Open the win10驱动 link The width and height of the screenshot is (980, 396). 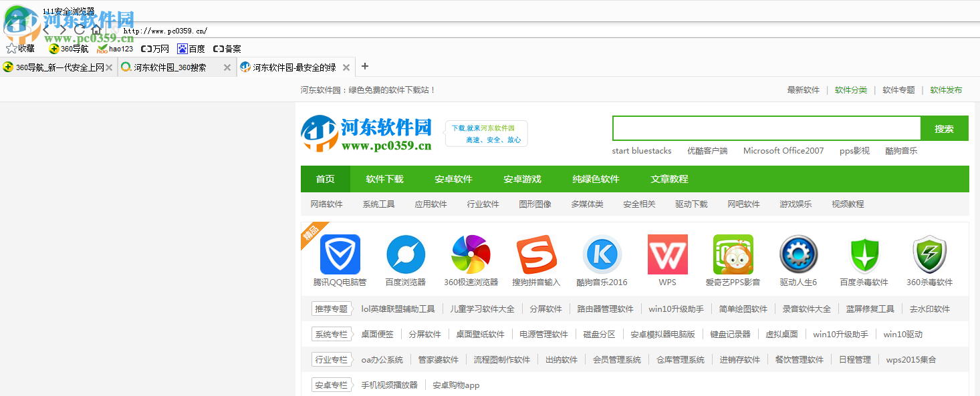(903, 335)
